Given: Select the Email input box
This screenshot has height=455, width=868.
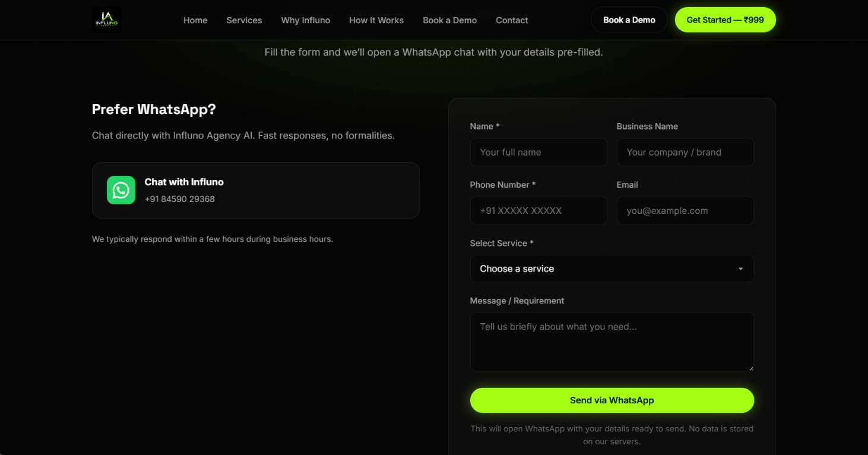Looking at the screenshot, I should click(685, 210).
